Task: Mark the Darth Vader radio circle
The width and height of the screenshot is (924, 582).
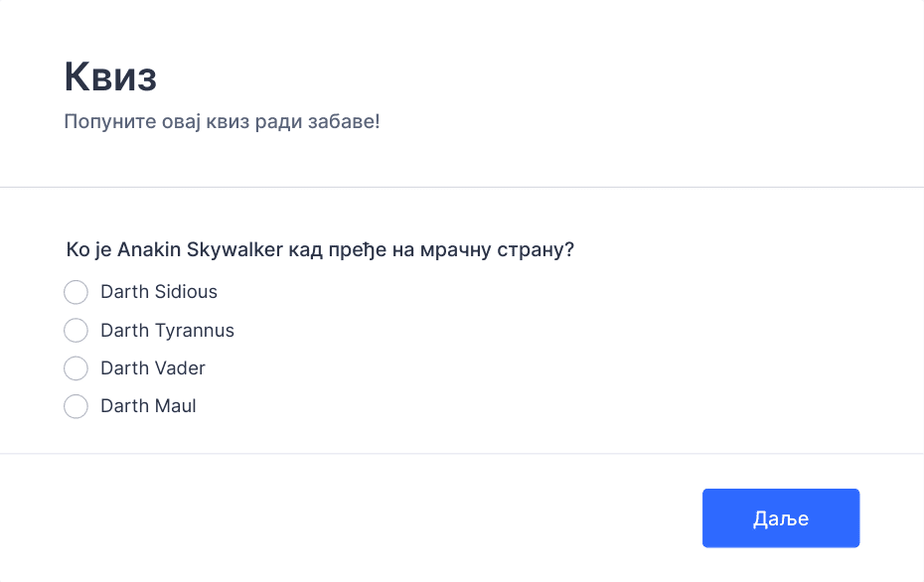Action: 77,368
